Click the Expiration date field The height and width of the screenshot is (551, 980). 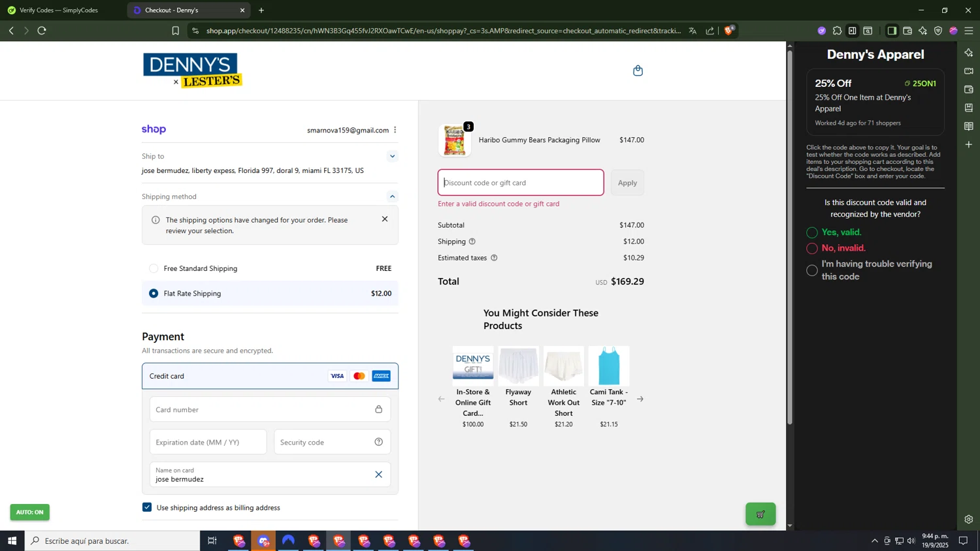coord(208,442)
